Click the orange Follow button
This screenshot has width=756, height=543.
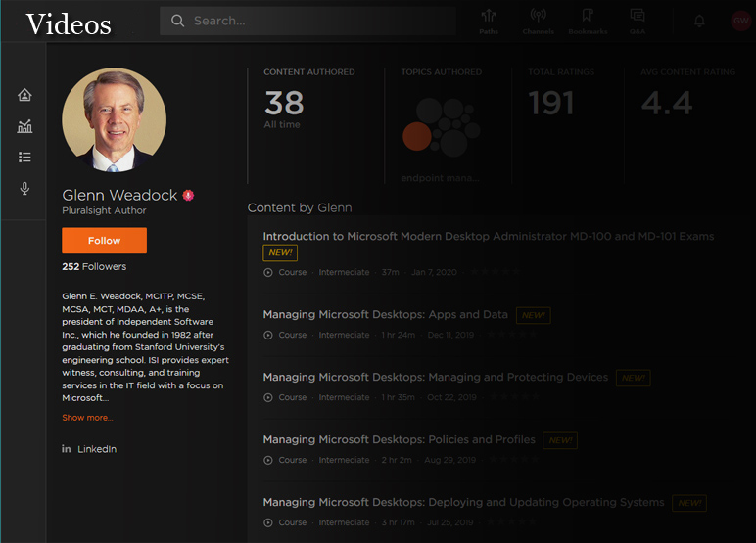pyautogui.click(x=104, y=241)
